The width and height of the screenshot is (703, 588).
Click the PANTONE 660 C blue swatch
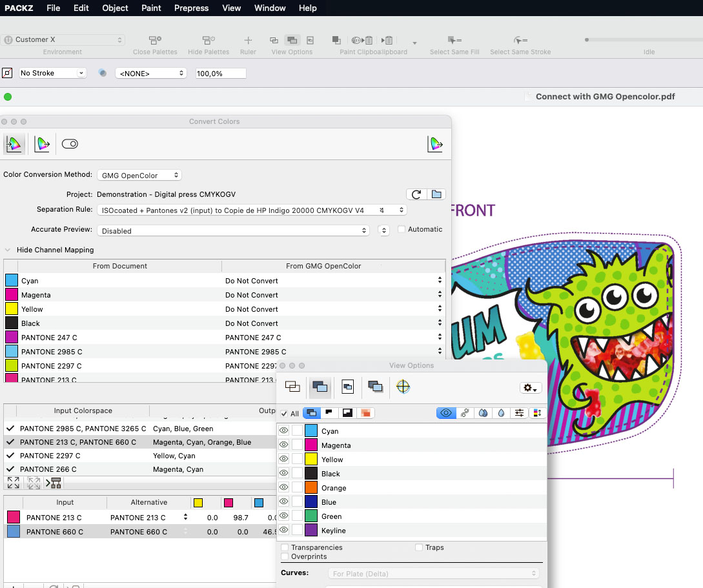pos(14,532)
